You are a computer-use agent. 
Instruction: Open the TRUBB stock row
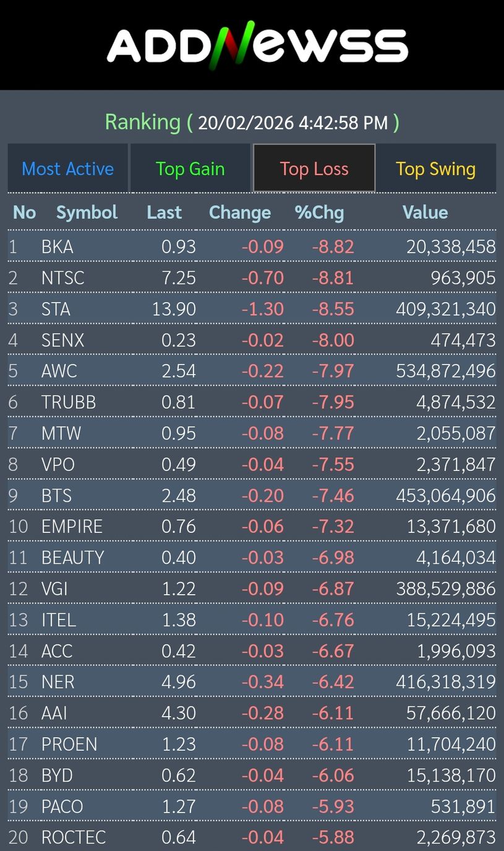[x=69, y=402]
